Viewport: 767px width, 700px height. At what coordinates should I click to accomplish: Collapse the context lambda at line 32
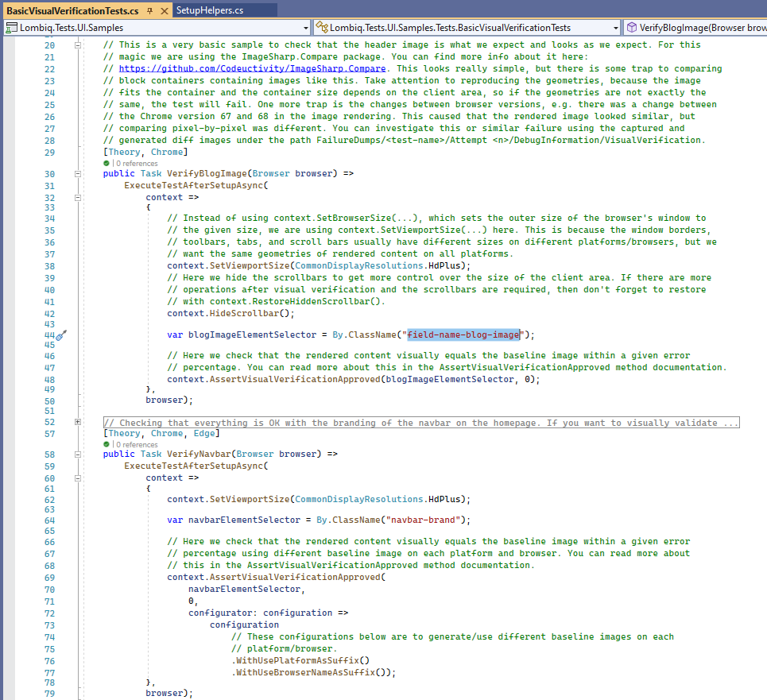pos(77,198)
